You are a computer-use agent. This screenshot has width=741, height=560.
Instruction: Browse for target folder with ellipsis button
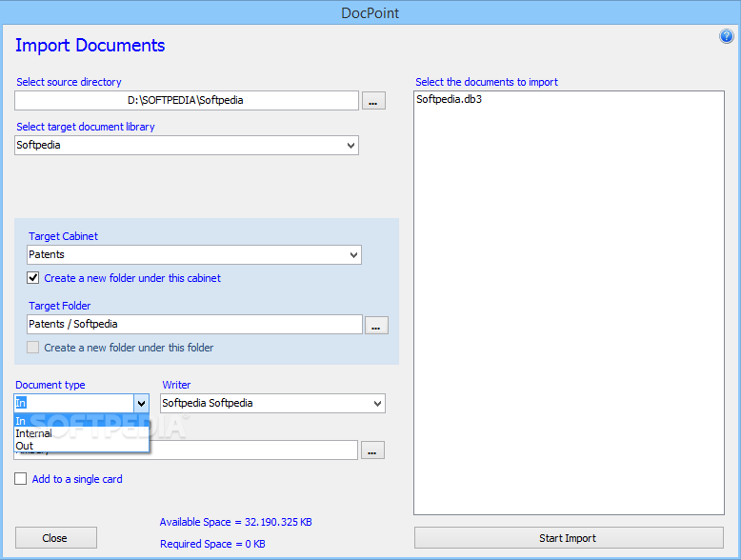pos(376,326)
